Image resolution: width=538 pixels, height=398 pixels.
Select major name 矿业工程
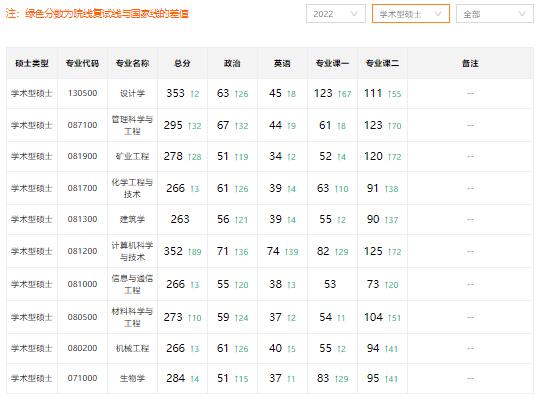(132, 156)
